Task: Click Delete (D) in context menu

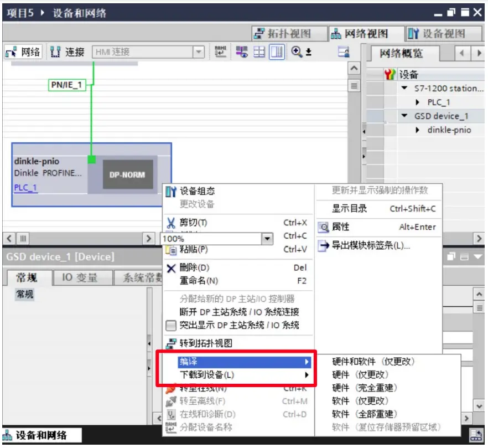Action: pyautogui.click(x=238, y=267)
